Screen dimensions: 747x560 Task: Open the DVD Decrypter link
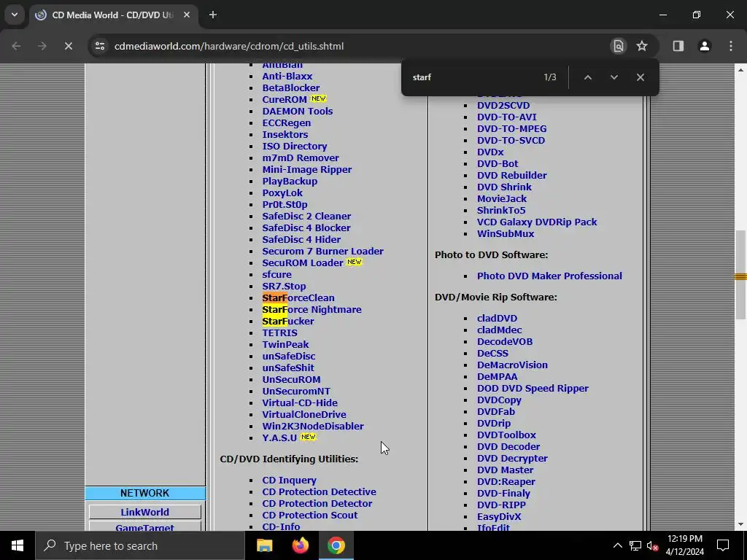coord(512,459)
